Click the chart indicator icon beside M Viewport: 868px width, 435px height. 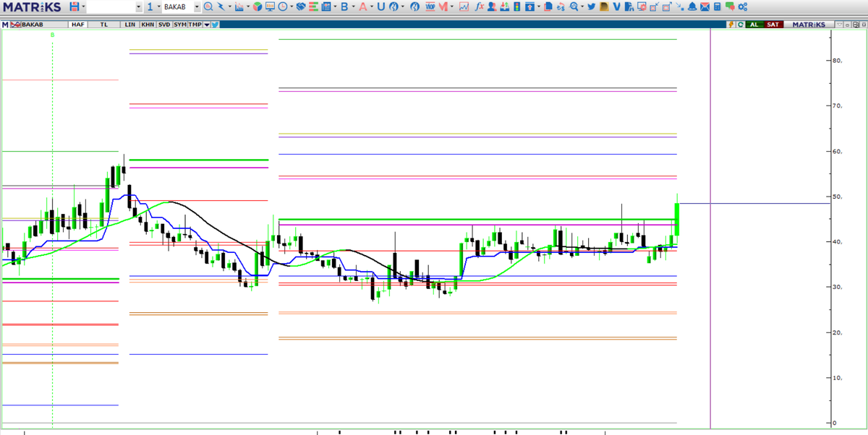[x=15, y=25]
